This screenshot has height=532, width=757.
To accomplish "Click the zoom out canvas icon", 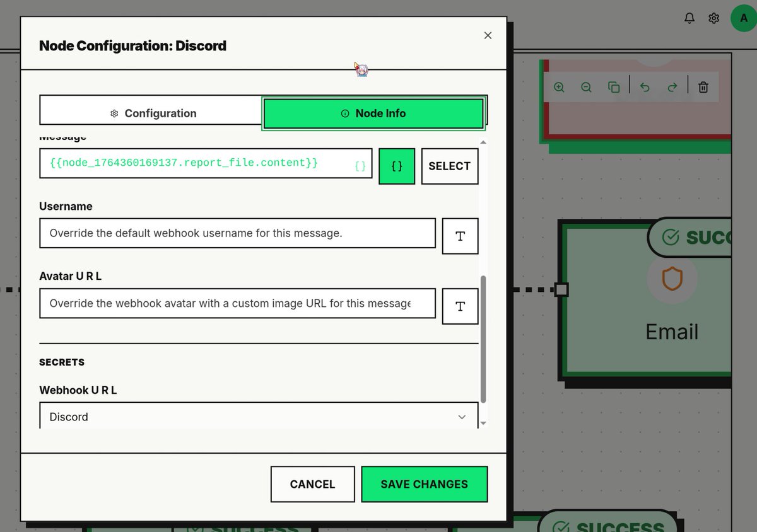I will [x=586, y=87].
